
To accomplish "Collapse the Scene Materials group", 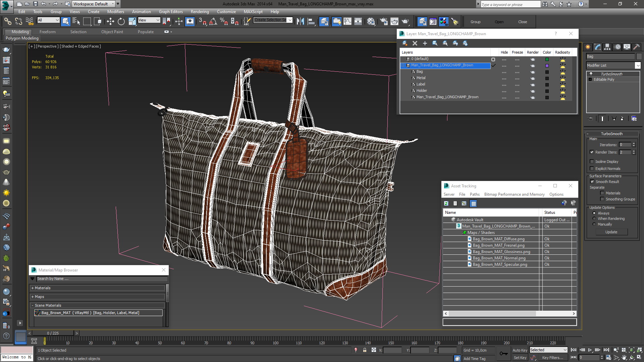I will pyautogui.click(x=33, y=305).
